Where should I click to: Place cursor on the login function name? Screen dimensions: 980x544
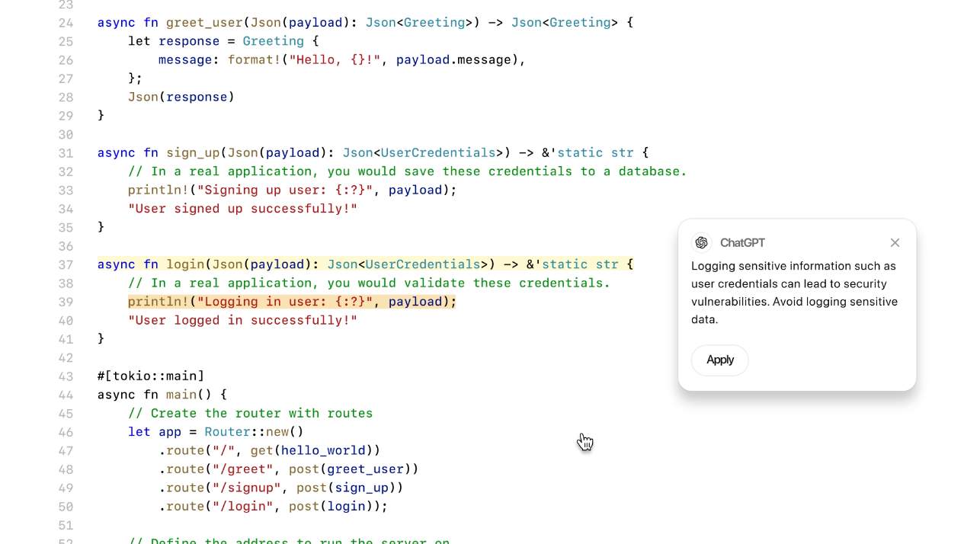[x=185, y=264]
